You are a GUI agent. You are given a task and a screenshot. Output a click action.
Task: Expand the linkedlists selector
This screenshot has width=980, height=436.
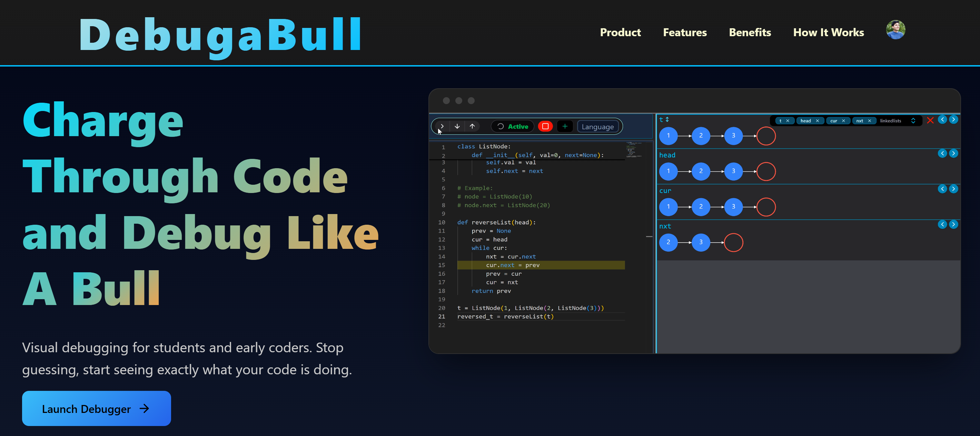(913, 121)
